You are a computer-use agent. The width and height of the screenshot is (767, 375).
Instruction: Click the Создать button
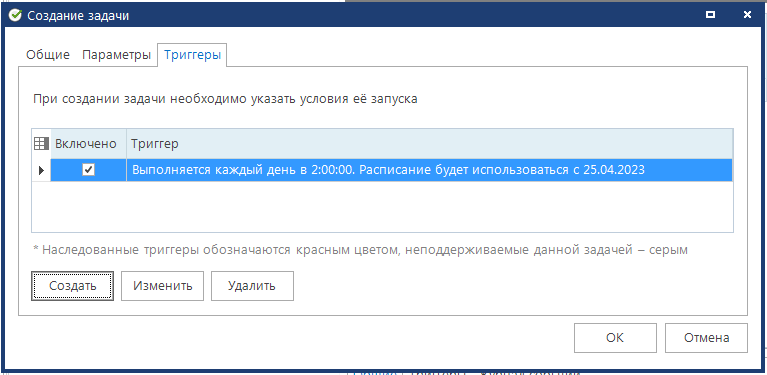click(72, 286)
